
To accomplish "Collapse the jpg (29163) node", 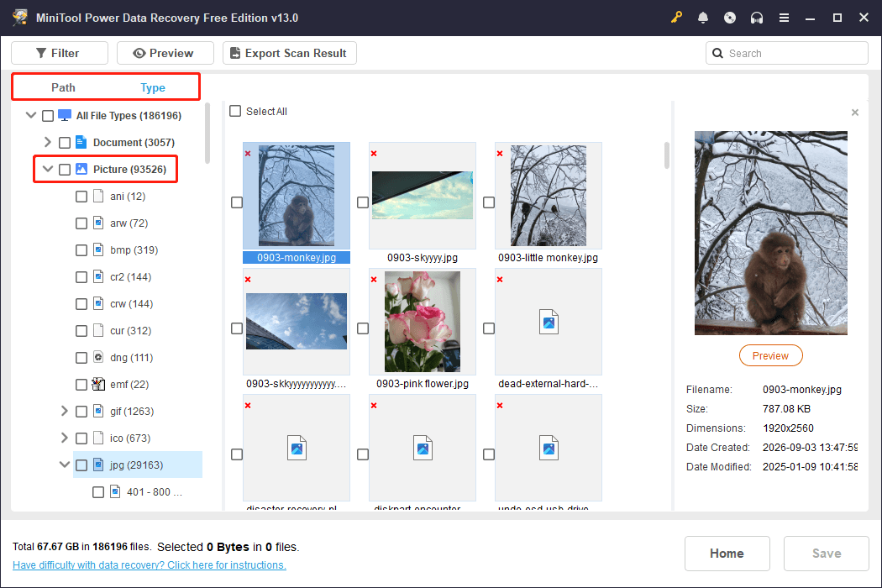I will pyautogui.click(x=65, y=465).
